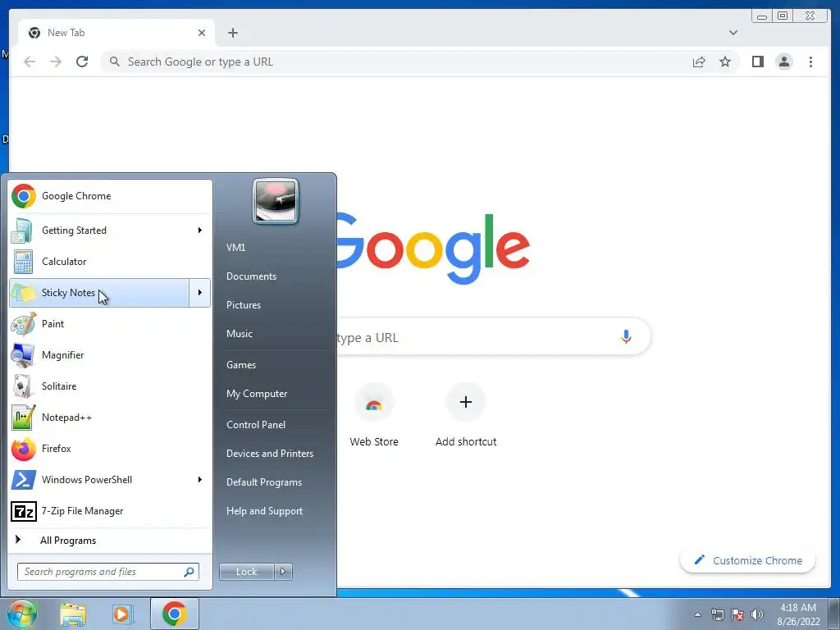The image size is (840, 630).
Task: Open Calculator from Start menu
Action: [x=110, y=262]
